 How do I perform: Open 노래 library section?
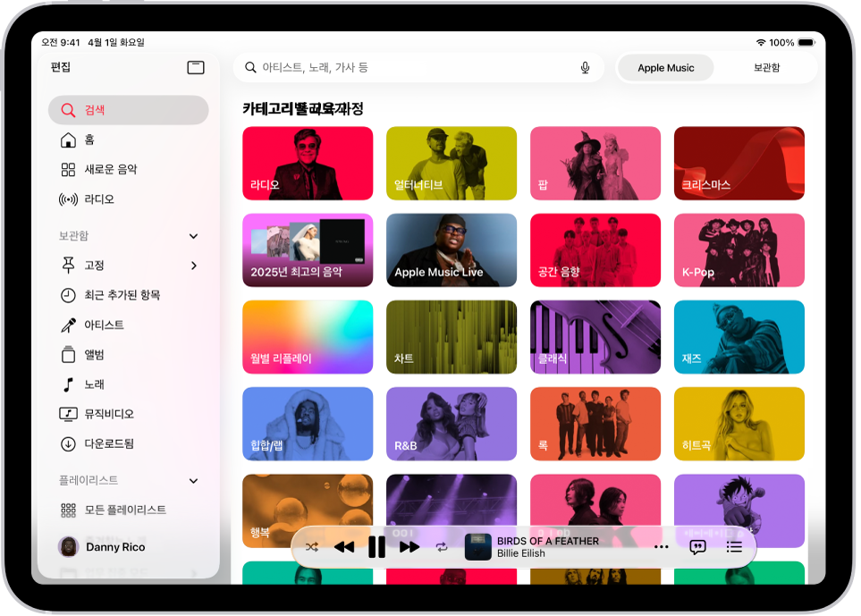[x=129, y=384]
